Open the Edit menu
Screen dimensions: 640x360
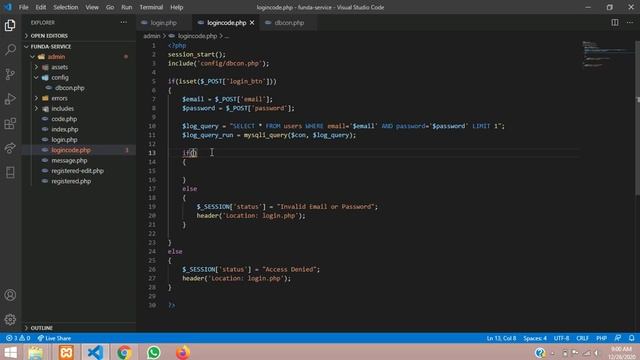(40, 7)
